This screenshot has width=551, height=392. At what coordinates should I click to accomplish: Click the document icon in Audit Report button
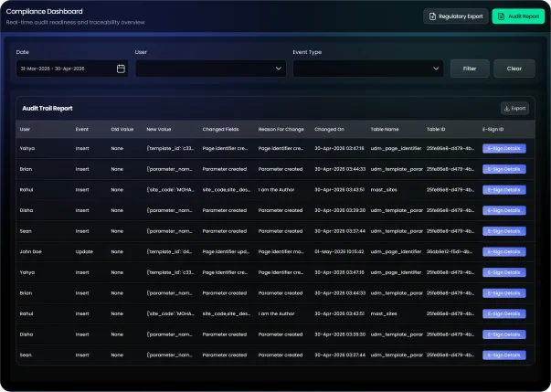[501, 16]
